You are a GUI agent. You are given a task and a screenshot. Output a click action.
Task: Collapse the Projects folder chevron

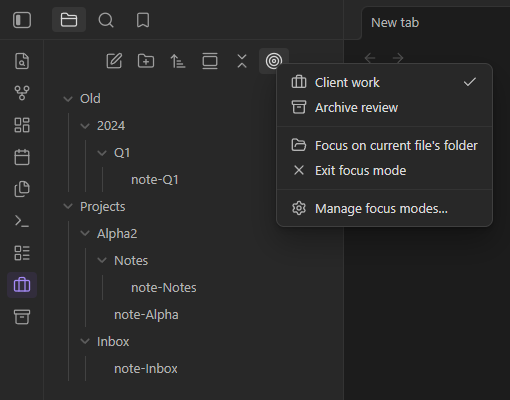tap(68, 206)
